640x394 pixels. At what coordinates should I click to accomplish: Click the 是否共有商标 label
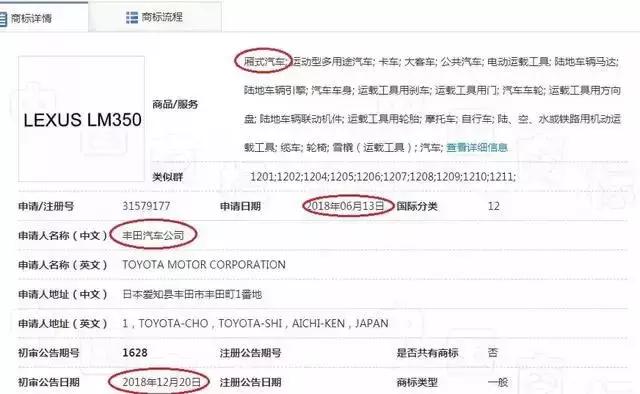pos(427,353)
